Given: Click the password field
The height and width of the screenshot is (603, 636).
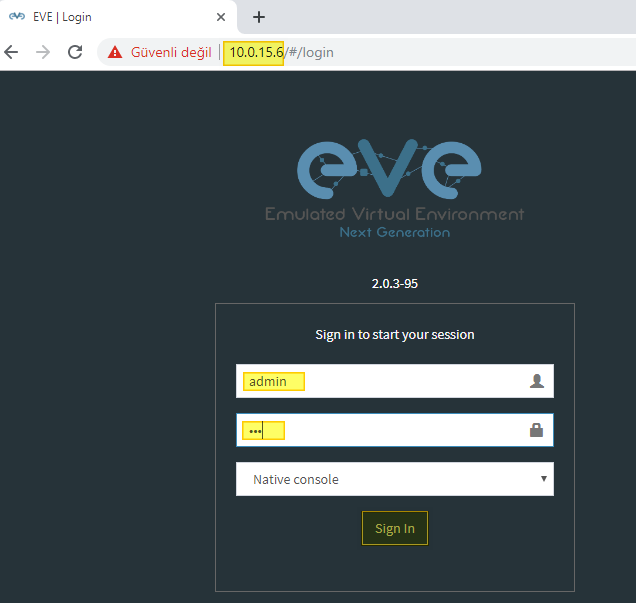Looking at the screenshot, I should pyautogui.click(x=395, y=430).
